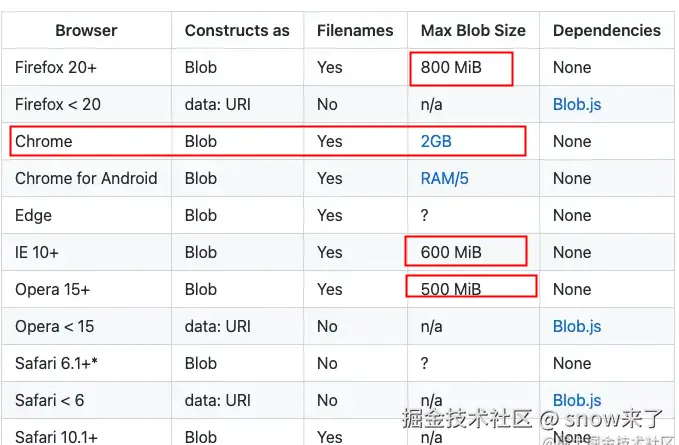Click the Chrome for Android cell

86,178
